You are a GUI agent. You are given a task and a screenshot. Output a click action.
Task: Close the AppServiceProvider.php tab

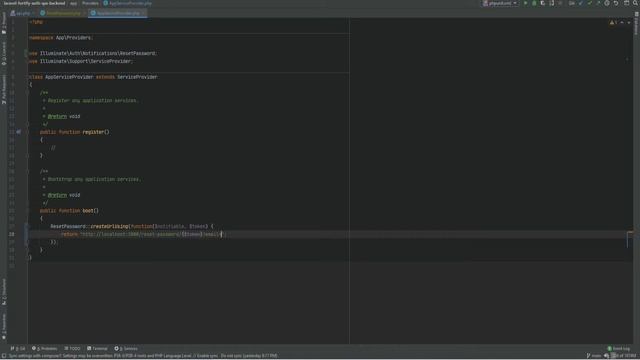143,13
